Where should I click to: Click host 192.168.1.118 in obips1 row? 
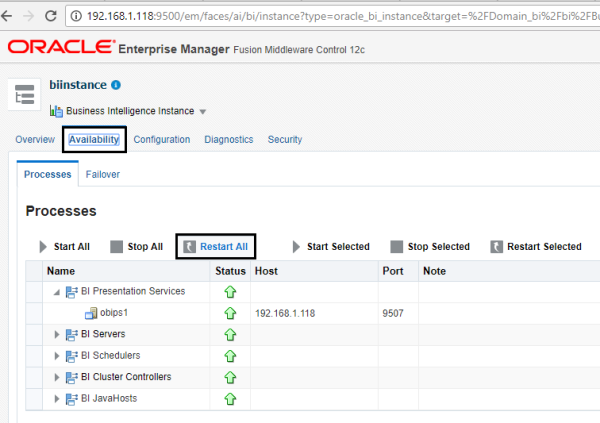coord(285,314)
